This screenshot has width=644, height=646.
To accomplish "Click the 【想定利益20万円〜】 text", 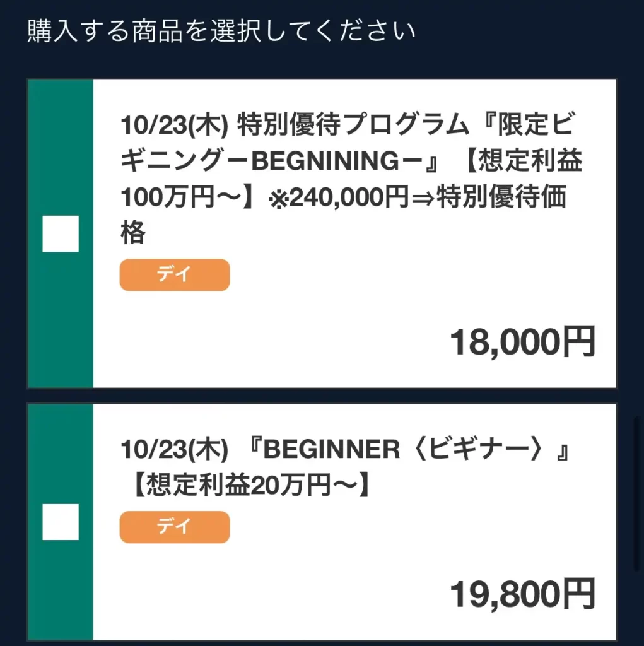I will tap(249, 486).
